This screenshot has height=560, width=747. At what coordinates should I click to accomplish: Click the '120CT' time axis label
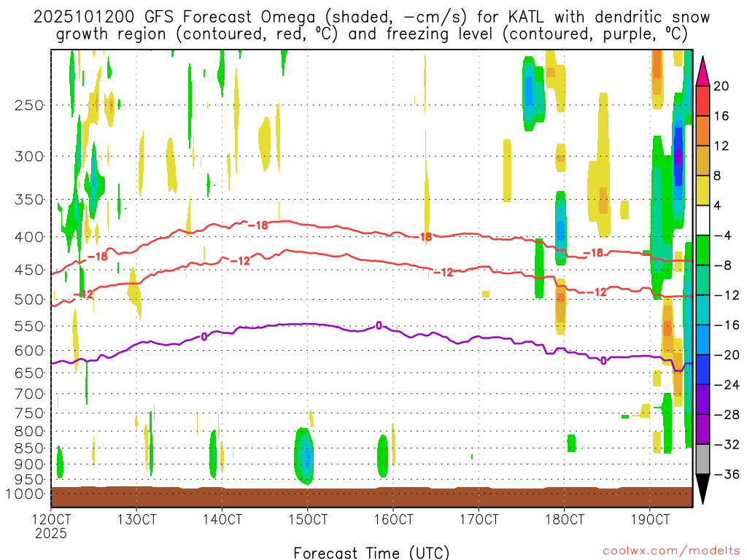point(51,519)
